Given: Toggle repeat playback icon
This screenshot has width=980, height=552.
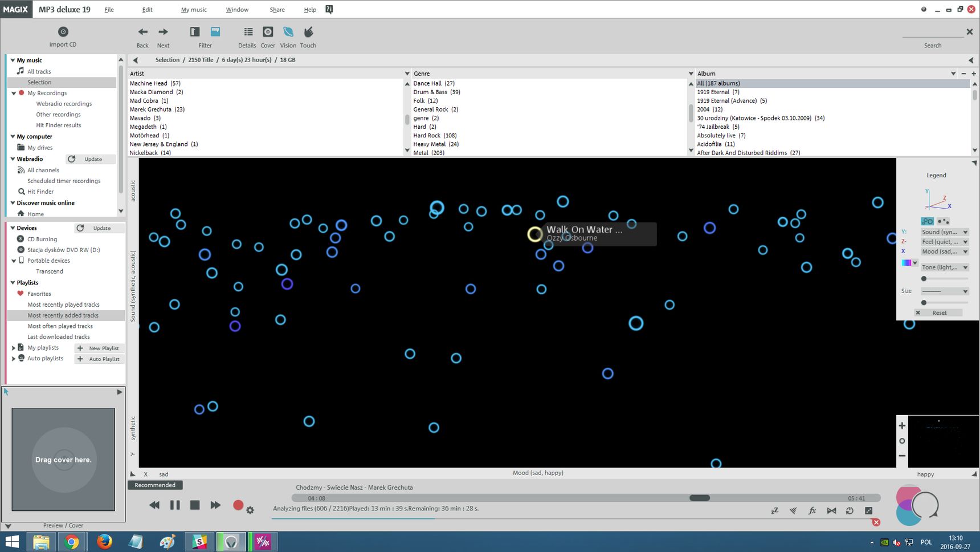Looking at the screenshot, I should (850, 511).
